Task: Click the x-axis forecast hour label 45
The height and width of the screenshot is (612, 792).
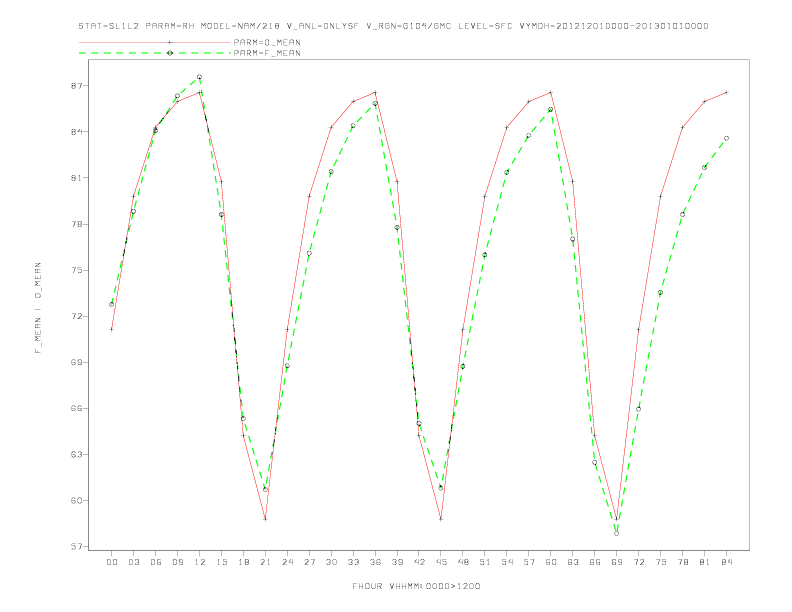Action: (x=441, y=562)
